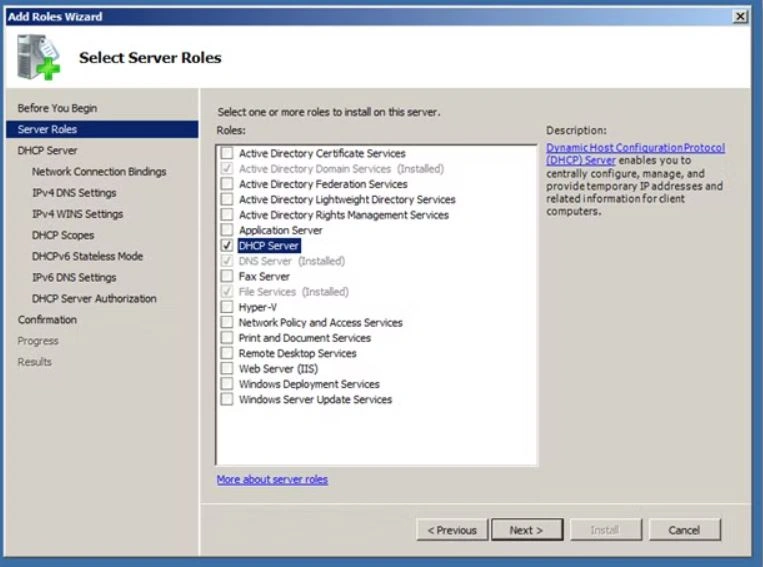Click the grayed Active Directory Domain Services checkbox
The width and height of the screenshot is (763, 567).
coord(227,168)
